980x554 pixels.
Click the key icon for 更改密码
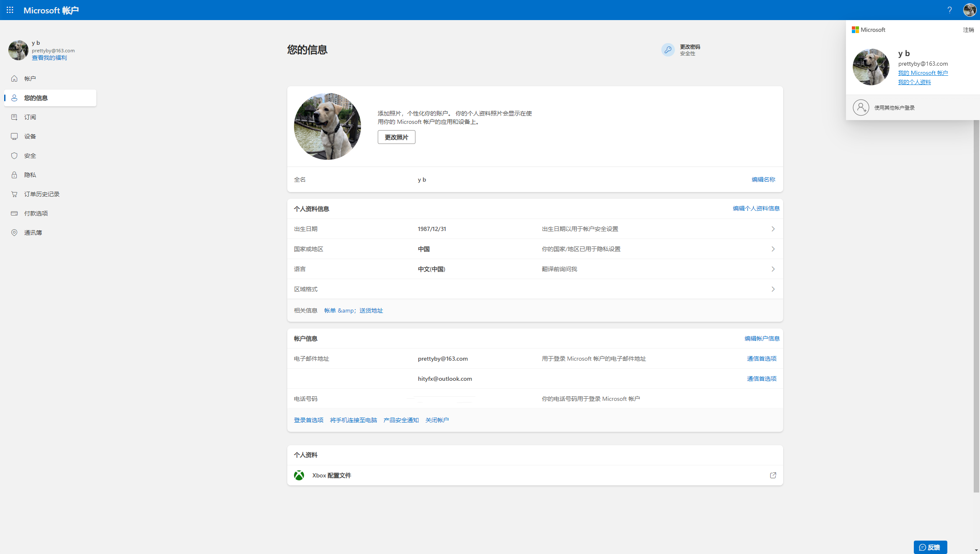(x=668, y=50)
